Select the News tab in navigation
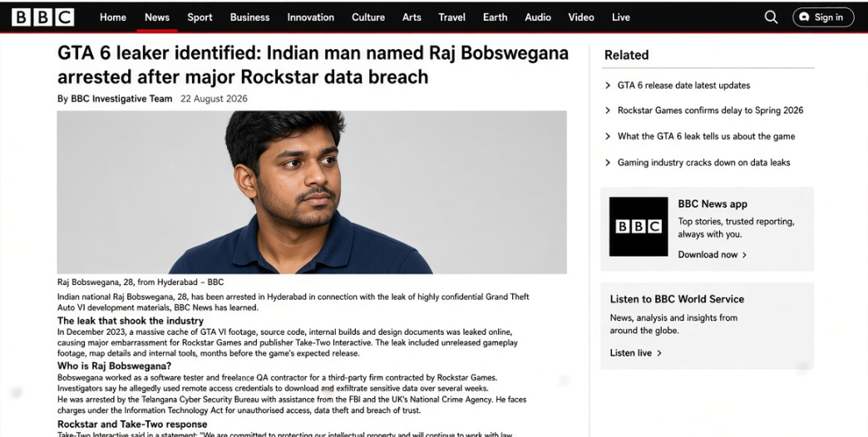The image size is (868, 437). tap(157, 17)
